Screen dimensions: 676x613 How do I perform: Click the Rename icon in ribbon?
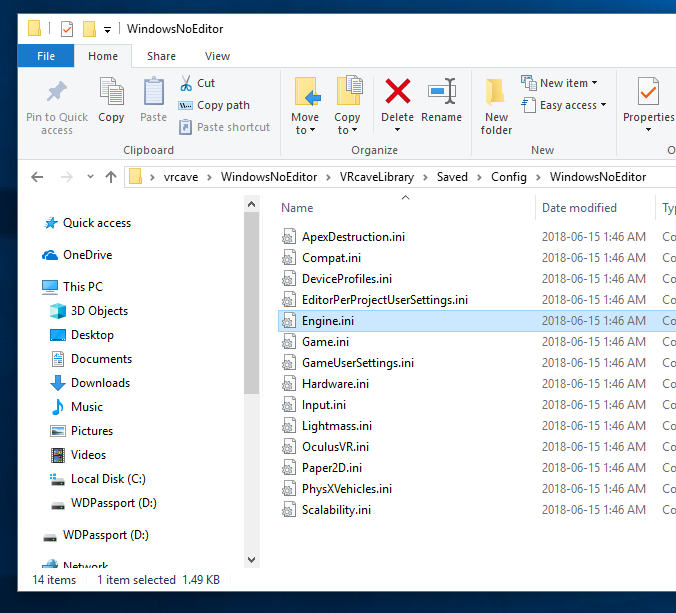tap(441, 93)
